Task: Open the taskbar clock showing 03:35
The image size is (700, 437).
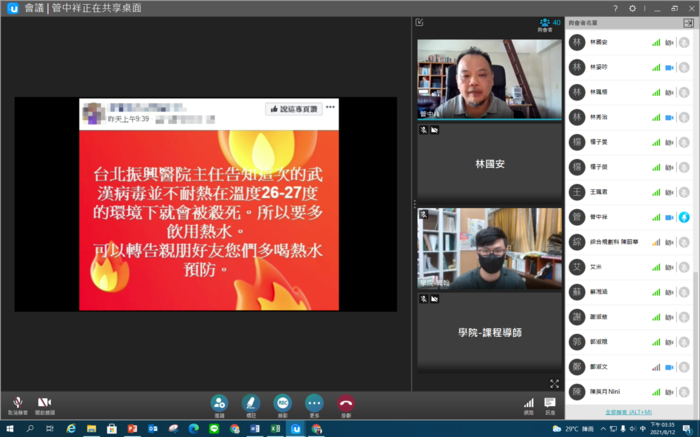Action: point(662,429)
